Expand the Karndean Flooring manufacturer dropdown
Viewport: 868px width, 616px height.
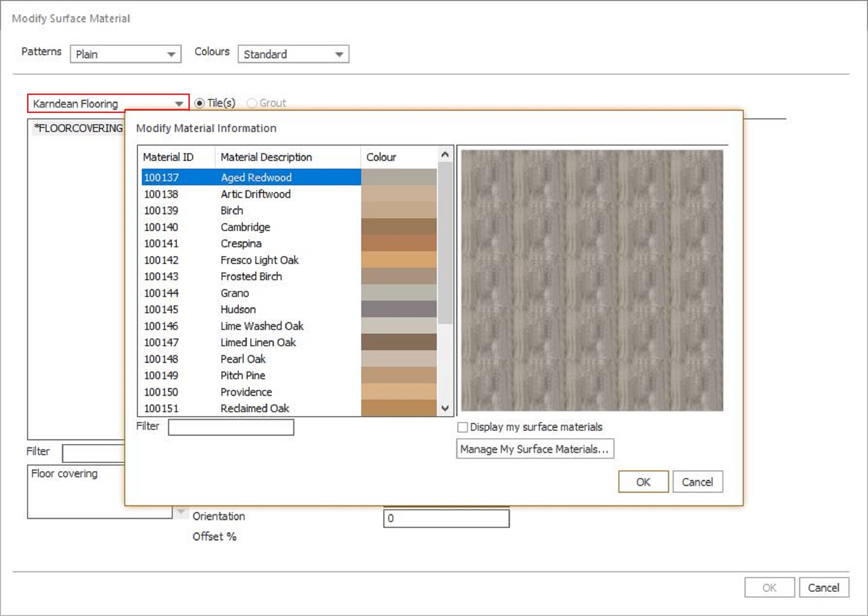coord(108,103)
